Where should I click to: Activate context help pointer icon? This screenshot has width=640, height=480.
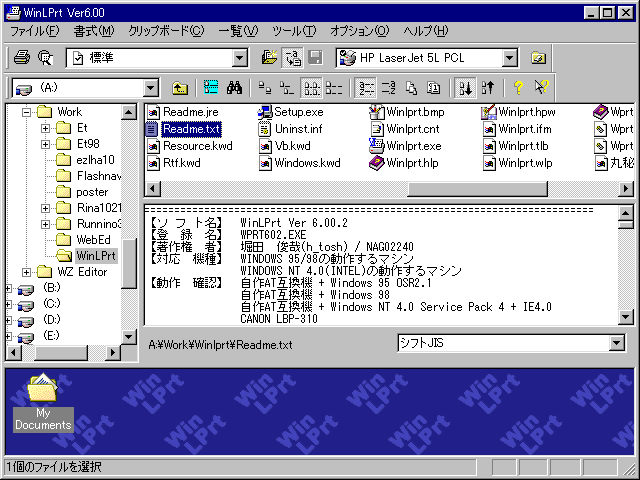[541, 87]
